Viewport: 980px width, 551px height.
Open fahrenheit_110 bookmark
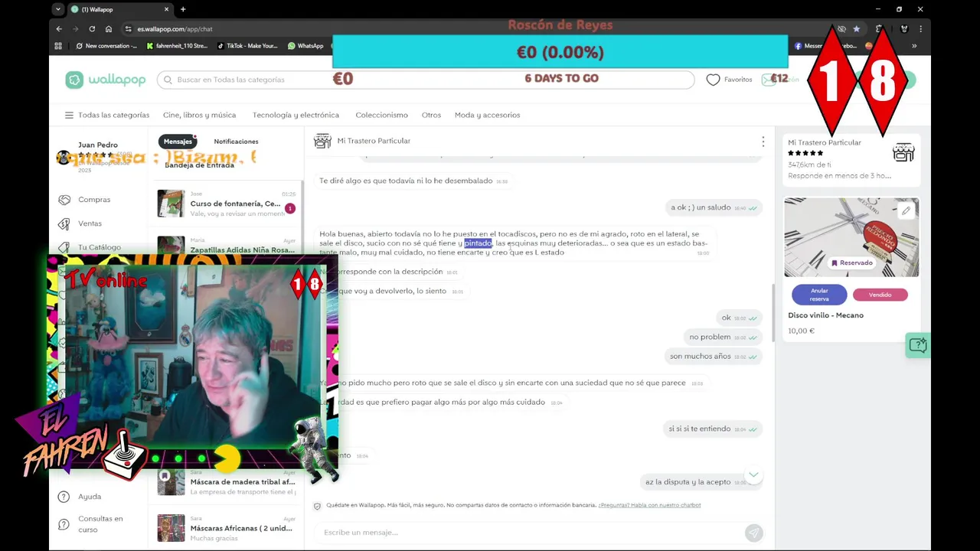[177, 46]
